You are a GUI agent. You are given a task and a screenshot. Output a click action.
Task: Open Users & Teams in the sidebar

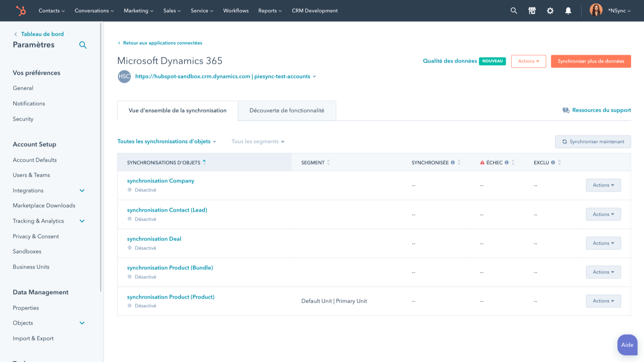pyautogui.click(x=31, y=175)
